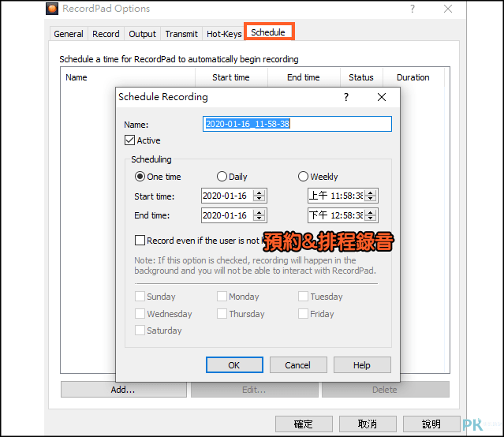Check the Friday checkbox

303,313
